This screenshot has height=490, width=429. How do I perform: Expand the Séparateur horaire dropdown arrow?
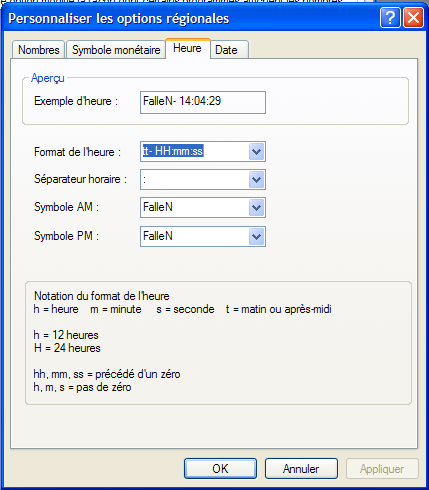tap(256, 180)
